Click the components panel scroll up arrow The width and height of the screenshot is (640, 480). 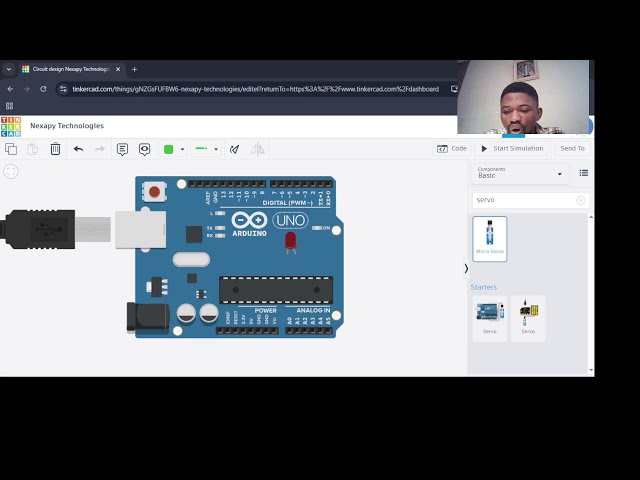[591, 217]
